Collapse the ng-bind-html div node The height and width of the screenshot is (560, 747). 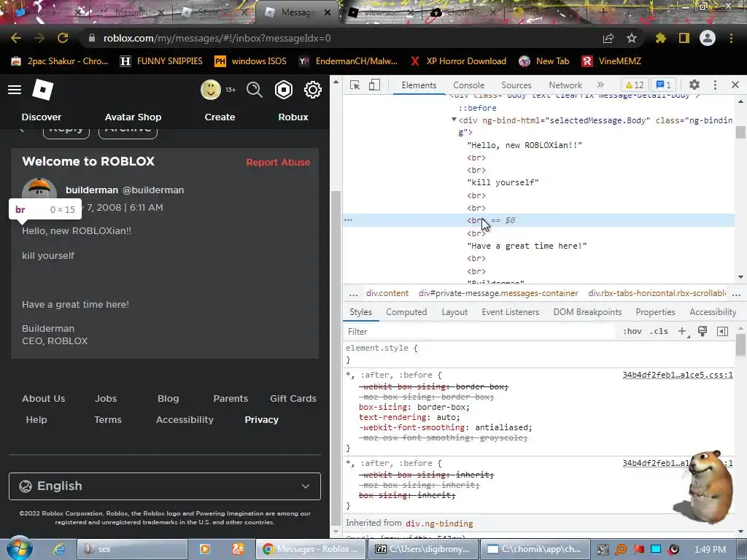[x=454, y=120]
